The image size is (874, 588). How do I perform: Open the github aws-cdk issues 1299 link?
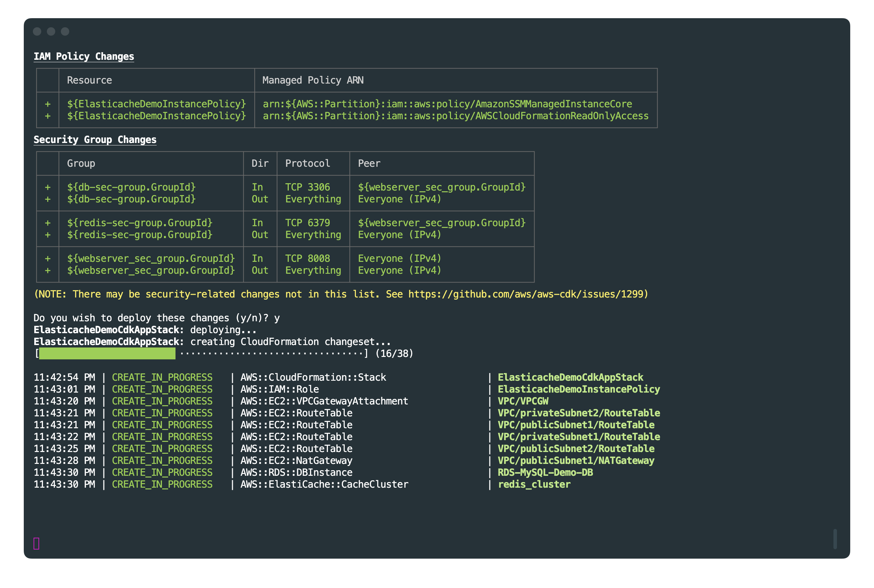click(526, 294)
